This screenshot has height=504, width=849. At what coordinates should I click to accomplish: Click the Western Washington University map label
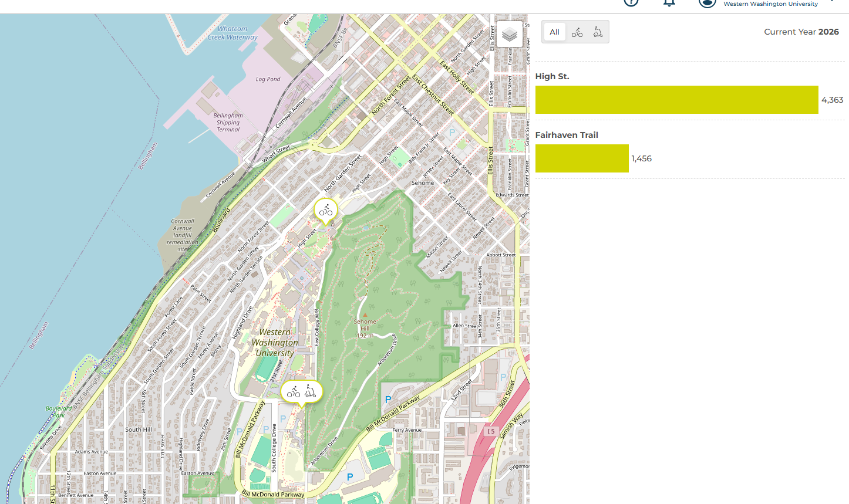coord(275,343)
